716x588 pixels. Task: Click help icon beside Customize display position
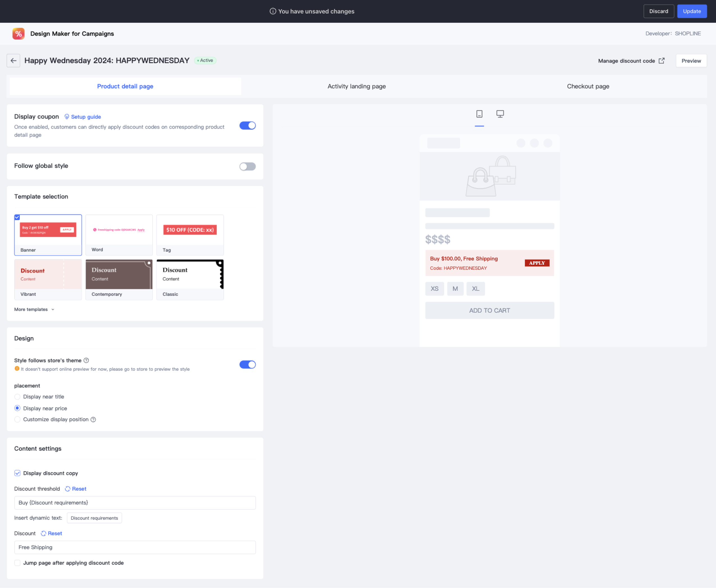coord(93,419)
